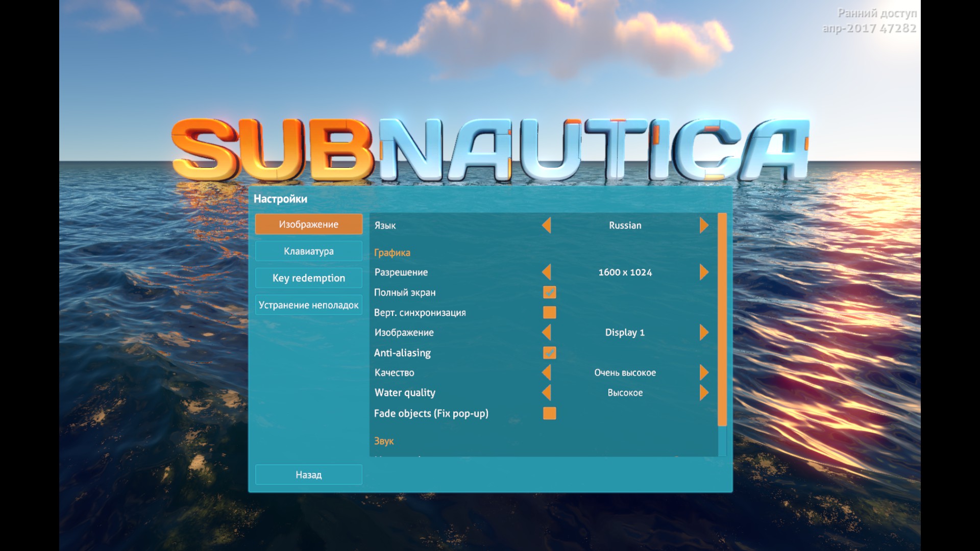
Task: Switch to the Key redemption tab
Action: click(308, 278)
